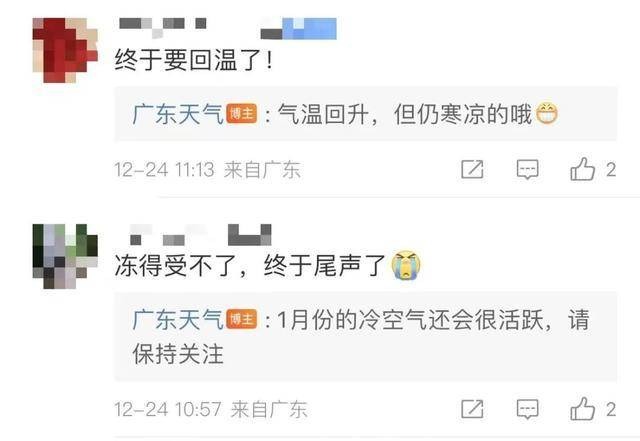
Task: Open the red pixelated commenter avatar
Action: pyautogui.click(x=65, y=50)
